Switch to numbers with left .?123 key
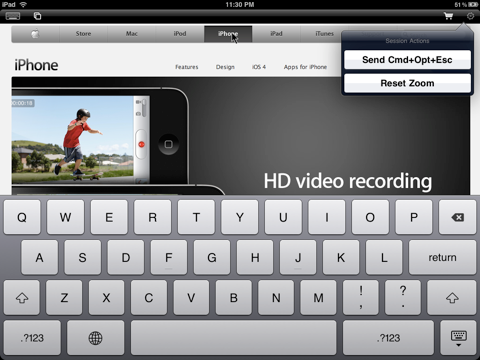Viewport: 480px width, 360px height. click(32, 338)
